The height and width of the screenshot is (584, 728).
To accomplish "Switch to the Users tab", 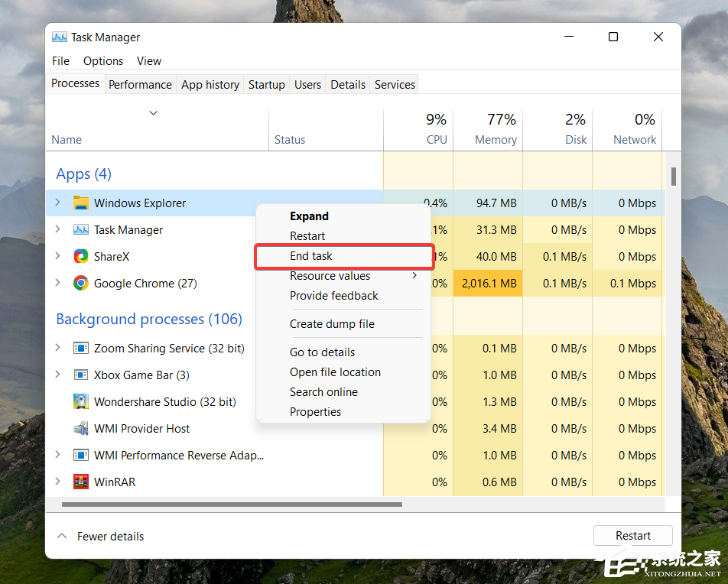I will pyautogui.click(x=308, y=85).
